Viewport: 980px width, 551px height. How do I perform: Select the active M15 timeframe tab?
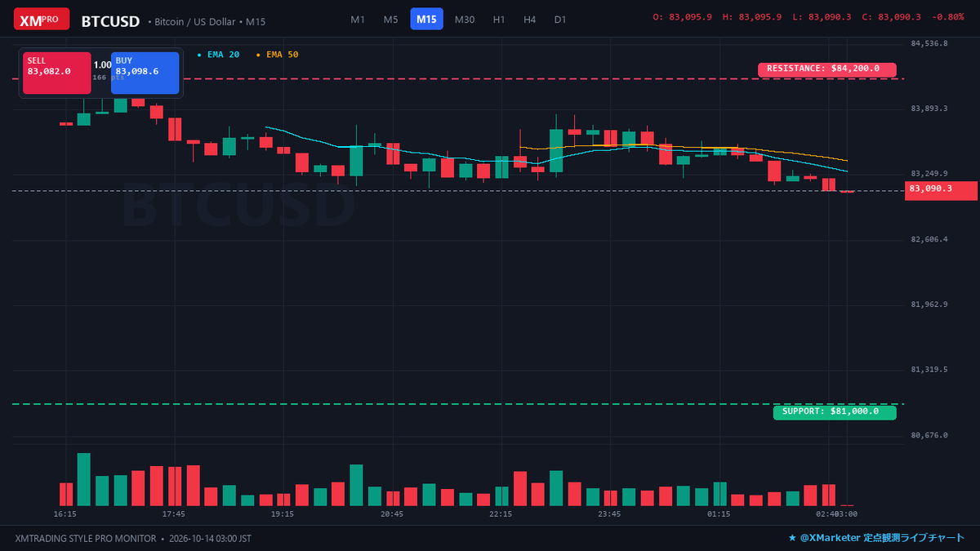tap(426, 19)
